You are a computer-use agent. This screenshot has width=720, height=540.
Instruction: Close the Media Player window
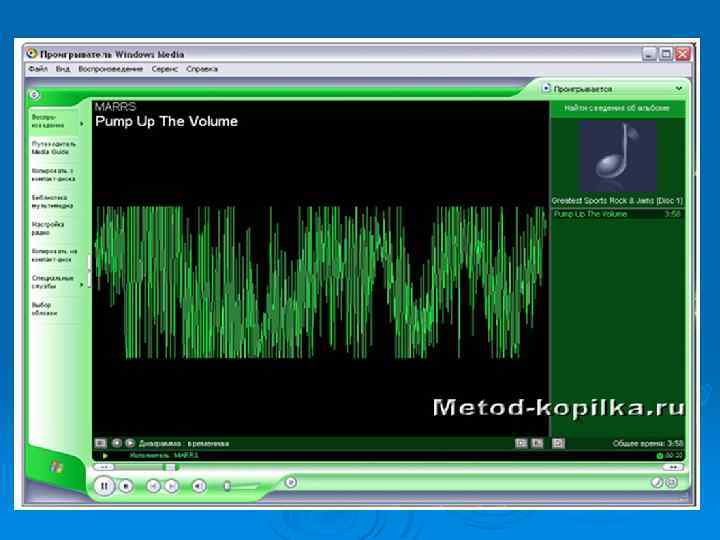click(683, 54)
